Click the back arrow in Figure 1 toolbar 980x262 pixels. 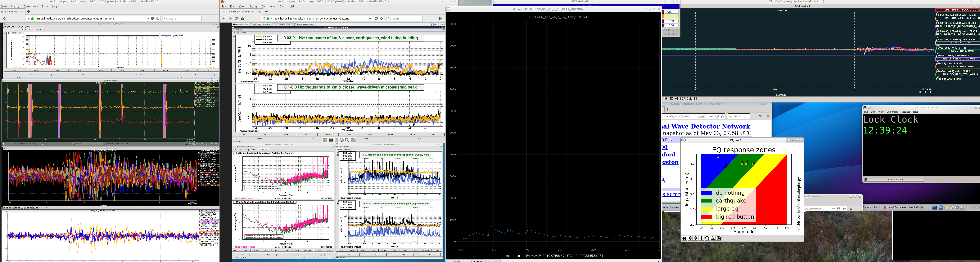click(690, 238)
